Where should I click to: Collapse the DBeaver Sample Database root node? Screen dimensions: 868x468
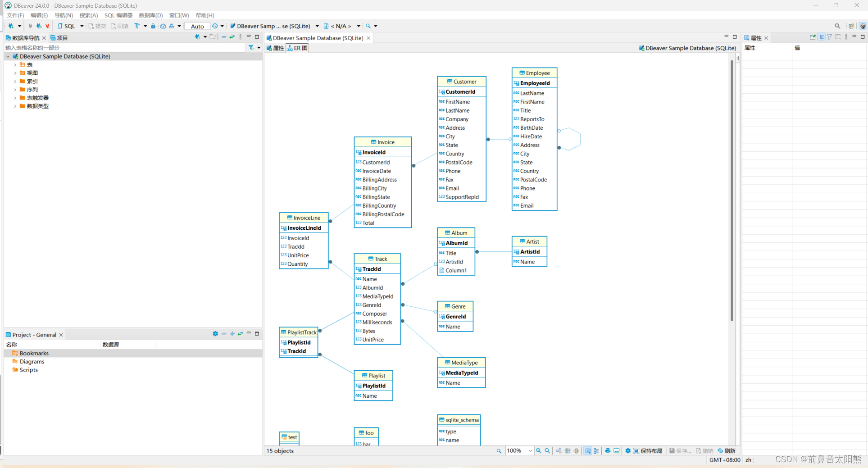coord(8,56)
